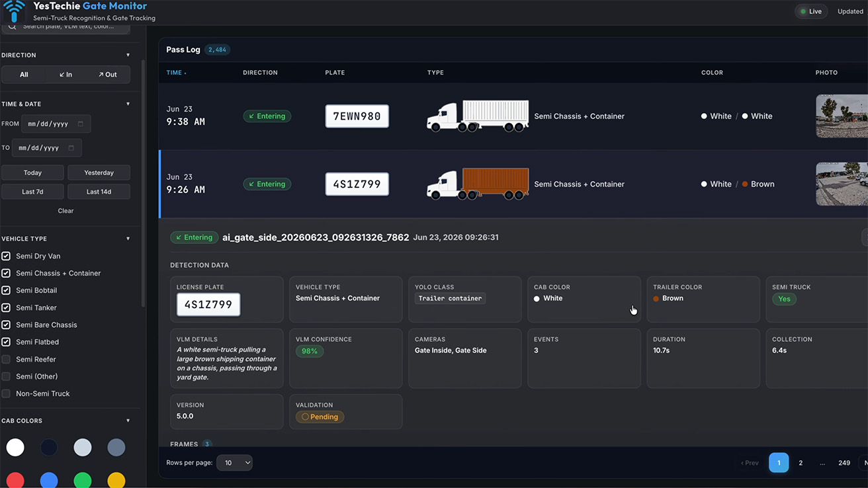
Task: Filter direction to In
Action: pos(65,75)
